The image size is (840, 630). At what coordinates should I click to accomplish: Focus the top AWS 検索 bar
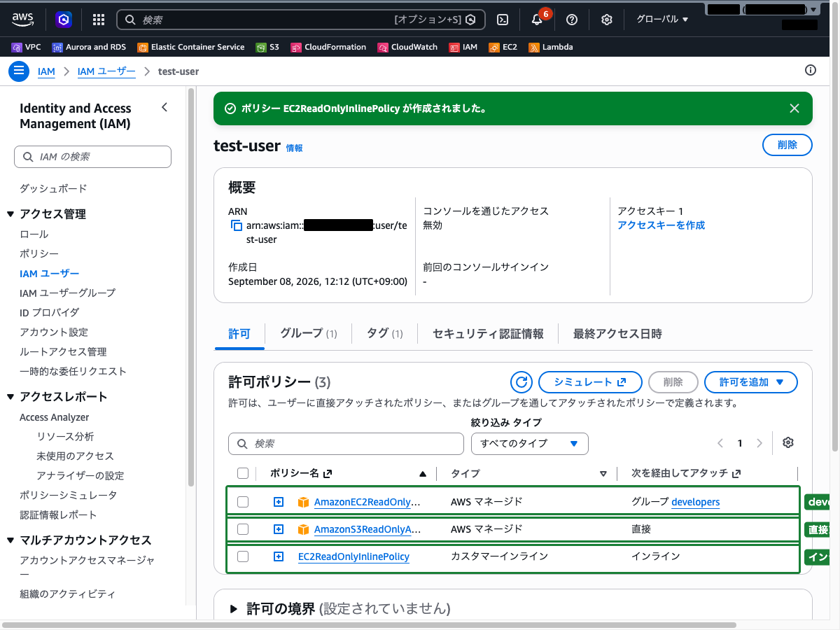[301, 20]
